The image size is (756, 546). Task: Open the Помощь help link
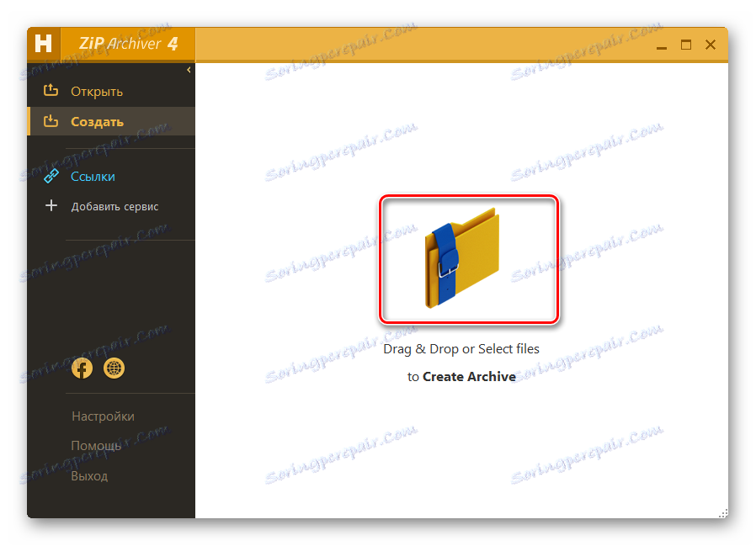tap(96, 446)
